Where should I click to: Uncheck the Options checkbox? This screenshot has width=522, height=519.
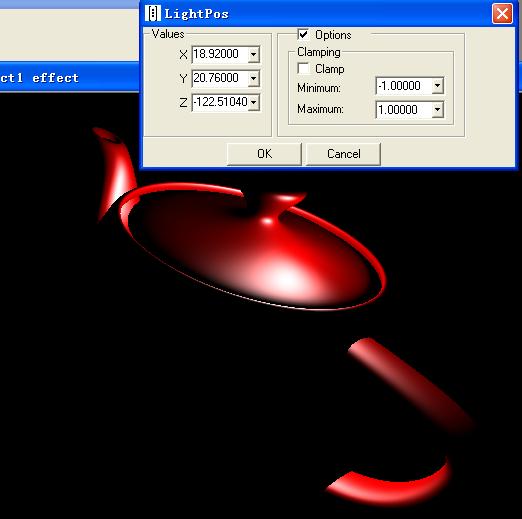(303, 34)
